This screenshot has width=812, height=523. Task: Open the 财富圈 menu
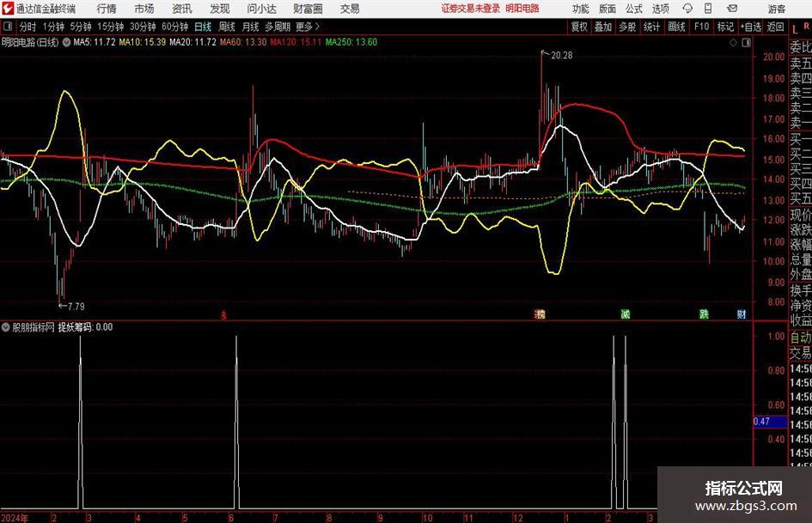(x=308, y=9)
